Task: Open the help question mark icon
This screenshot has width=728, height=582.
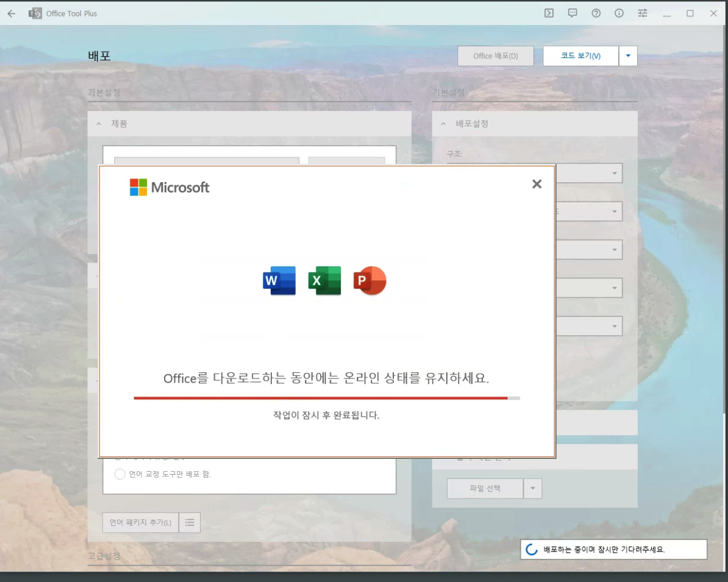Action: tap(596, 13)
